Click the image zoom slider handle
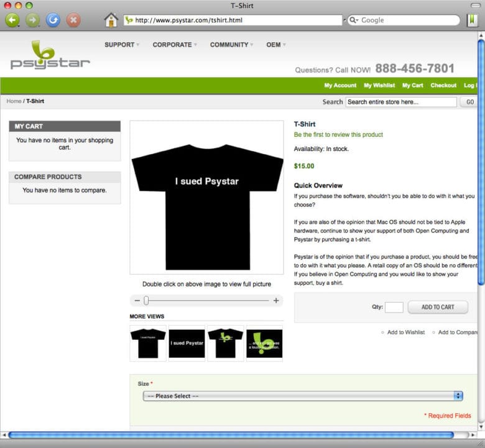 146,301
